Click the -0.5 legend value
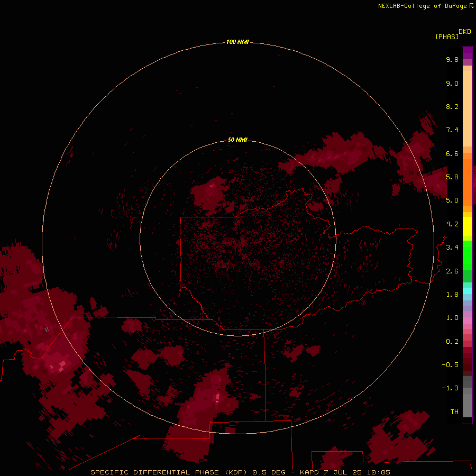Image resolution: width=476 pixels, height=476 pixels. [450, 365]
